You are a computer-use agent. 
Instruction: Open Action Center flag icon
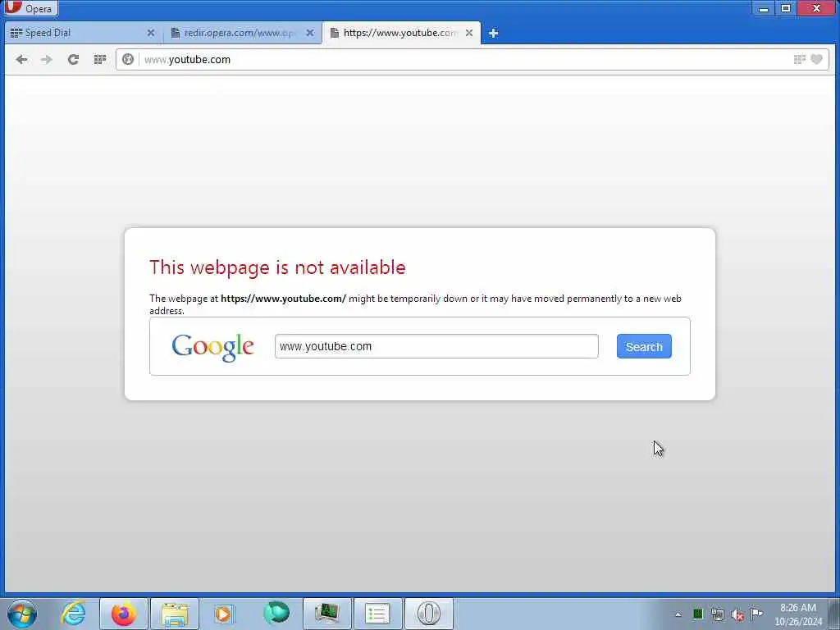756,614
